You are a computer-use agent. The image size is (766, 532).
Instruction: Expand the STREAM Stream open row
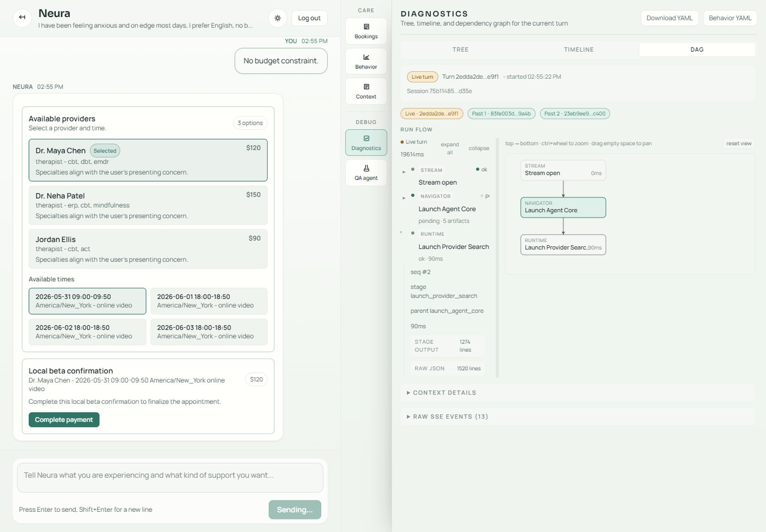coord(404,172)
